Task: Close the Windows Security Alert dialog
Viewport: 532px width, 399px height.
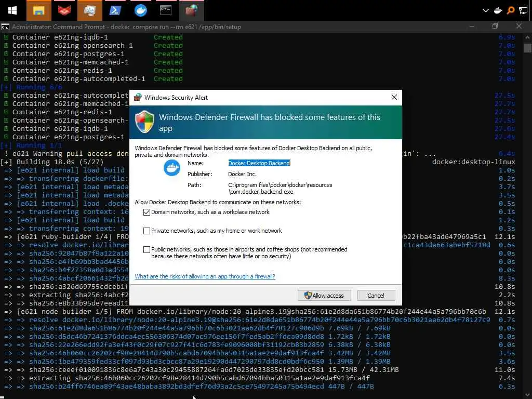Action: tap(394, 97)
